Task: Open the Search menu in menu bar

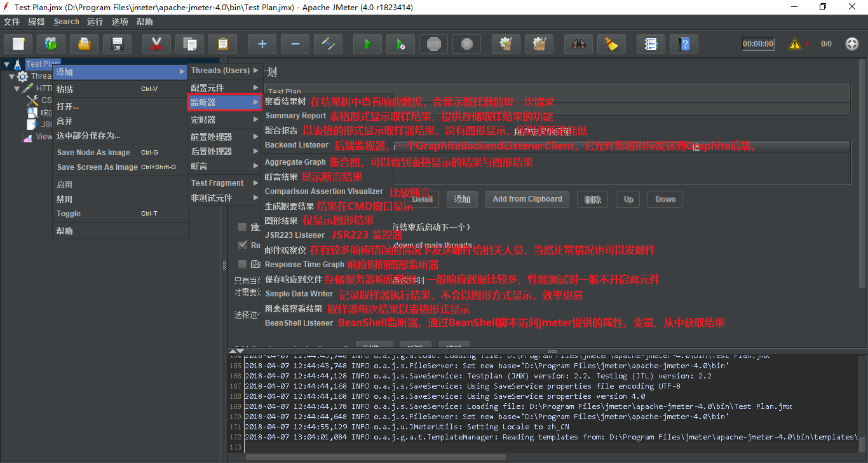Action: [x=67, y=22]
